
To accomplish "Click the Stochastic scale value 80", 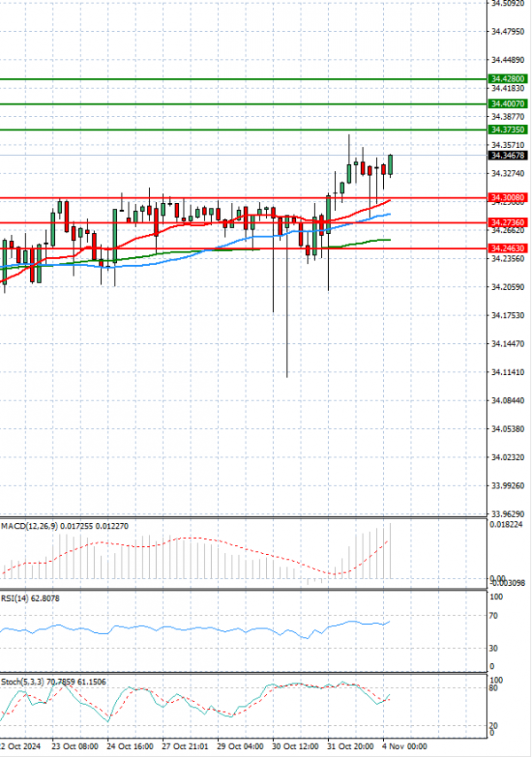I will coord(493,688).
